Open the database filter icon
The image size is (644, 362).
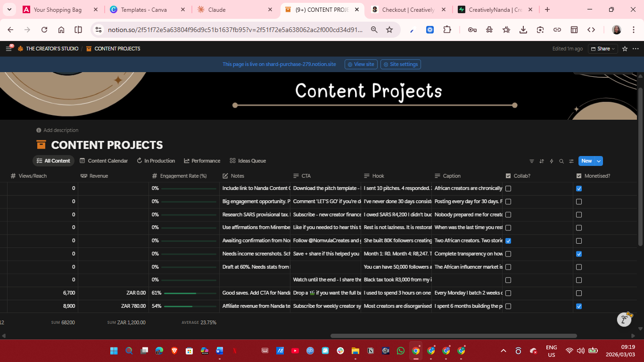coord(532,161)
